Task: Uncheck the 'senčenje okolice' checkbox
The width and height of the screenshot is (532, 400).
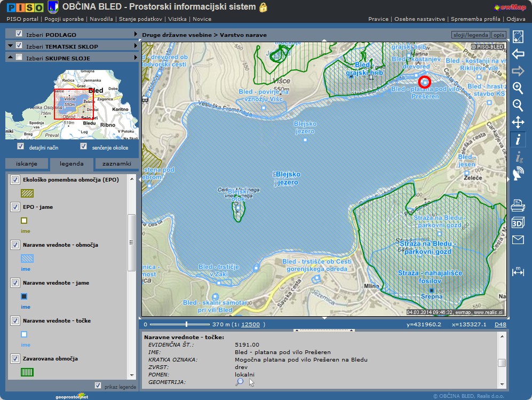Action: click(83, 146)
